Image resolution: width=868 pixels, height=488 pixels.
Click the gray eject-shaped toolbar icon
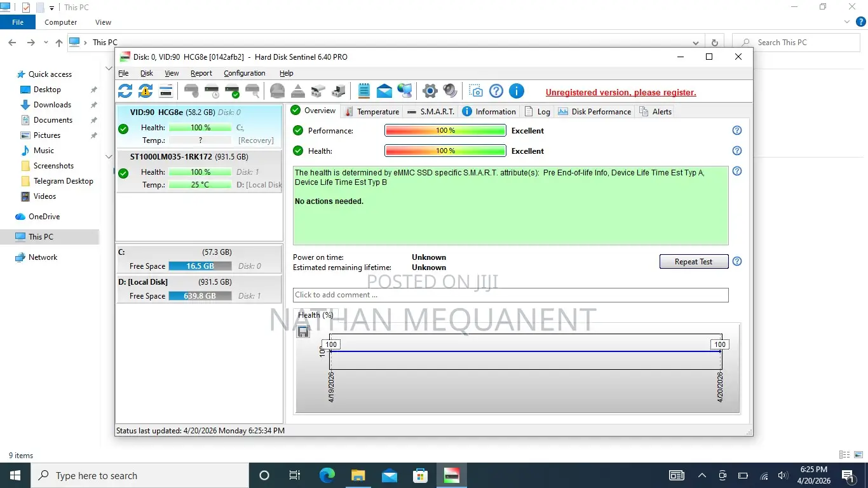pos(297,91)
